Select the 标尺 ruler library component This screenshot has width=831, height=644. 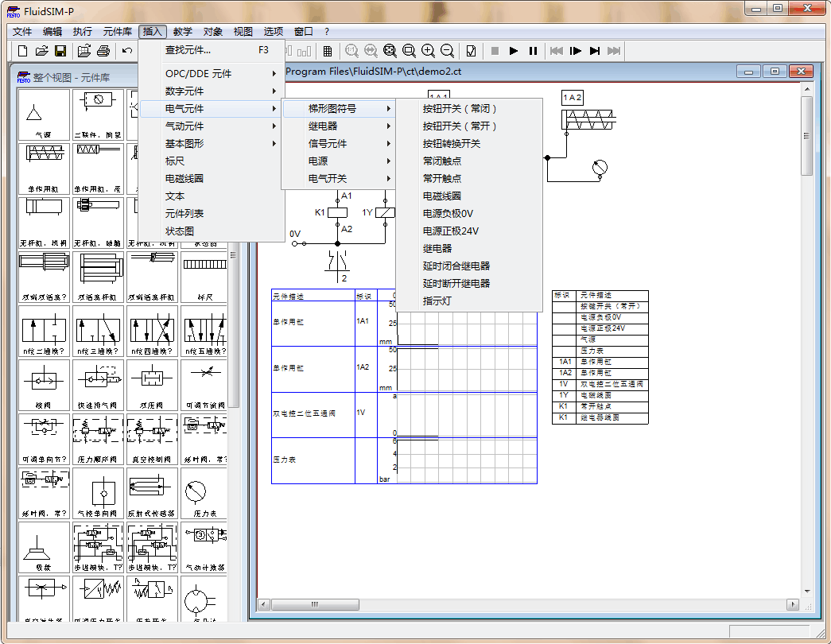click(x=204, y=277)
